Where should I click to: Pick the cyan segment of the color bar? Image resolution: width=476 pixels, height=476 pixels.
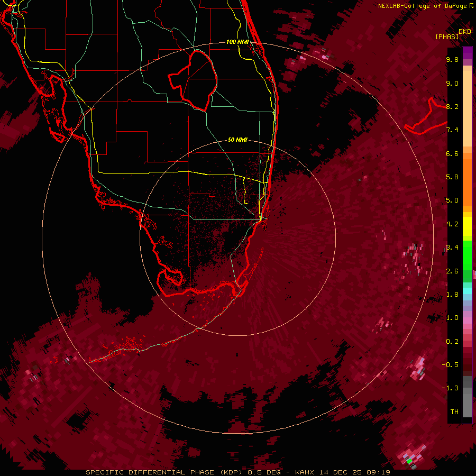click(467, 291)
